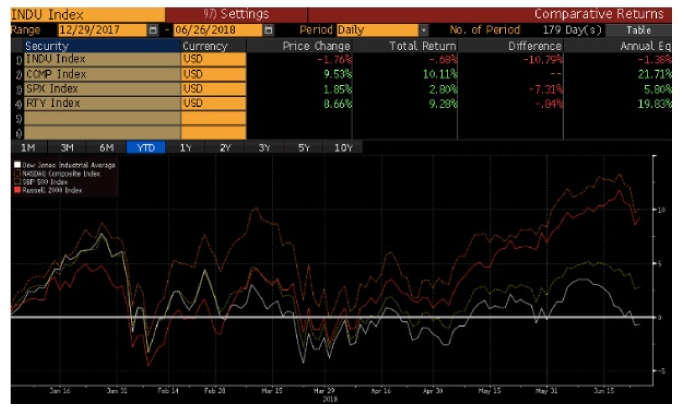Viewport: 684px width, 416px height.
Task: Select the 10Y range tab
Action: (343, 148)
